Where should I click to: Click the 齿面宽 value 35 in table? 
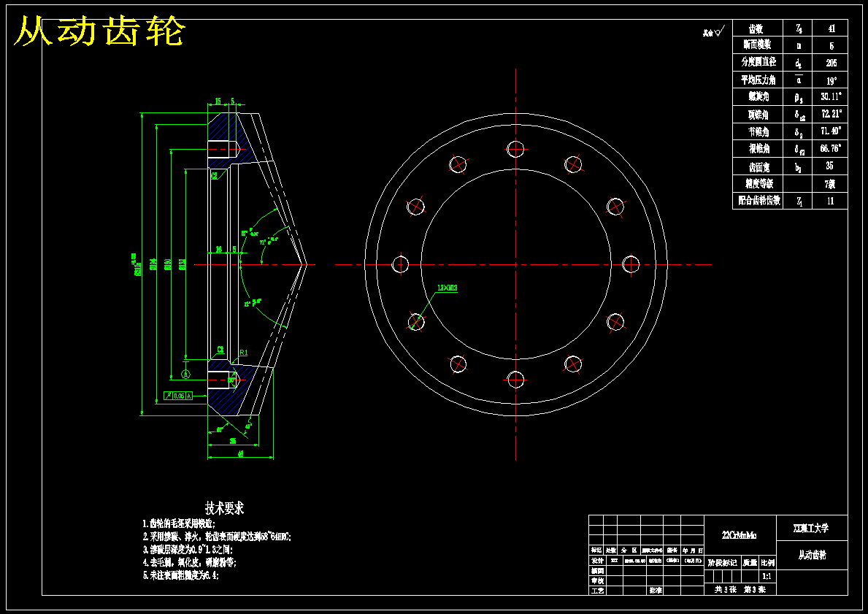830,166
